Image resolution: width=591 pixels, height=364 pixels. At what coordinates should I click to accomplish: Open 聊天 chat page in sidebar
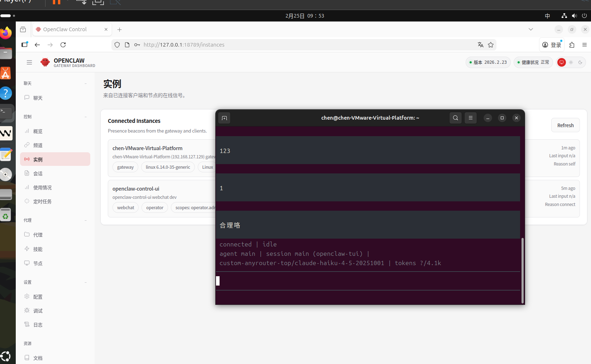pos(55,98)
